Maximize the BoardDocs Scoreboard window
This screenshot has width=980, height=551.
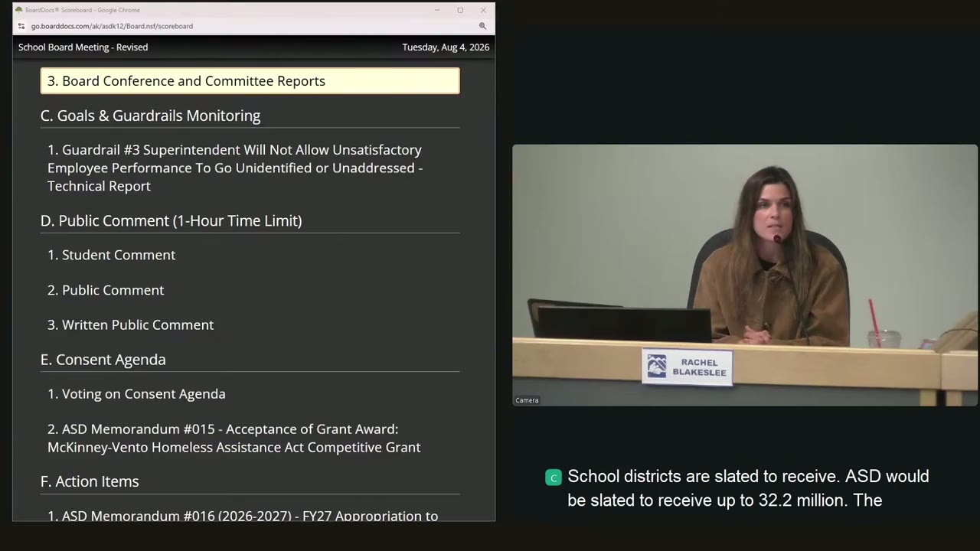click(x=460, y=10)
